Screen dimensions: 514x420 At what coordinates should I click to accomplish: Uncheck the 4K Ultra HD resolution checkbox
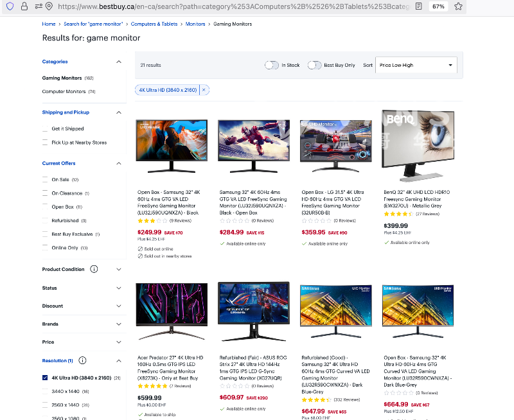click(45, 378)
